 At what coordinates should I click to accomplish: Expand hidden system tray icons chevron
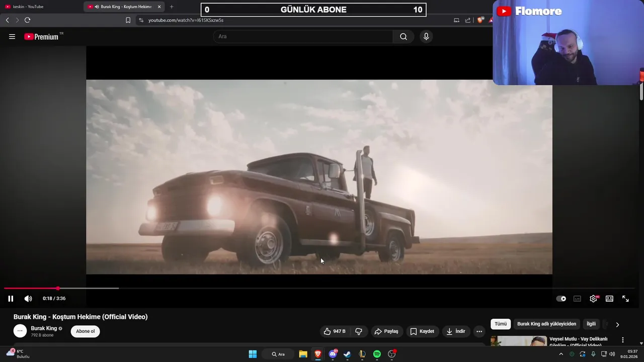coord(561,354)
